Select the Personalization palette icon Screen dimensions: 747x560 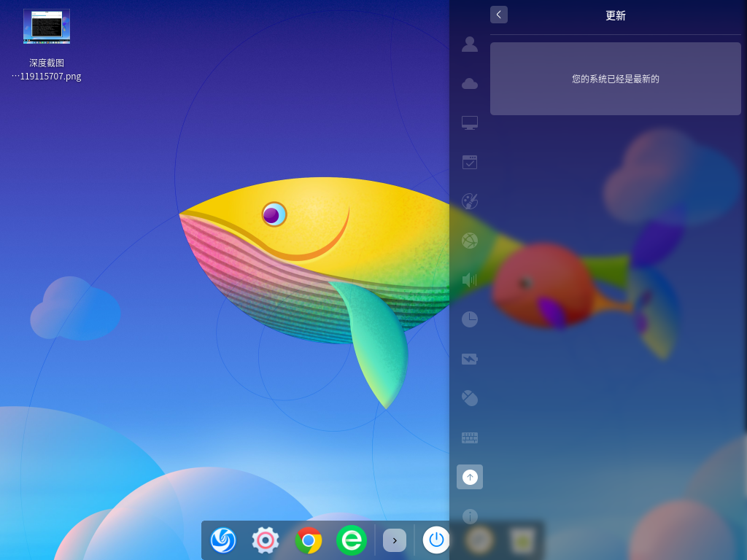pyautogui.click(x=469, y=201)
